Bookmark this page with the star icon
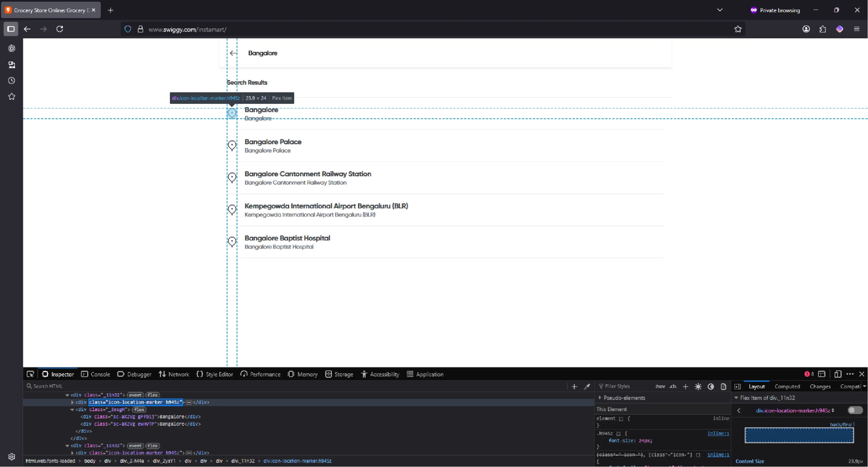Viewport: 868px width, 467px height. coord(738,30)
